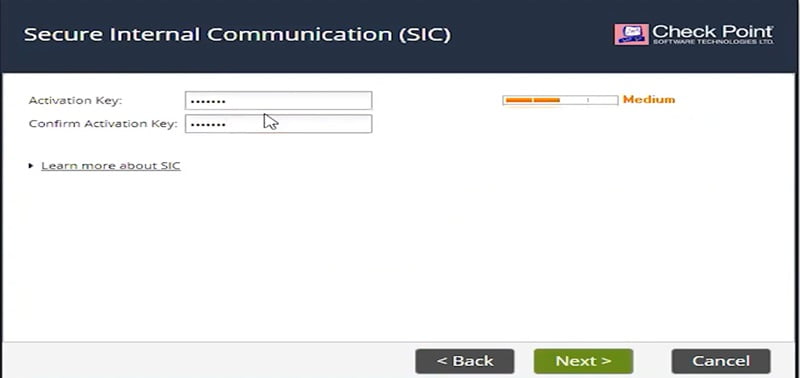Click the Secure Internal Communication (SIC) heading
The height and width of the screenshot is (378, 800).
(x=237, y=35)
